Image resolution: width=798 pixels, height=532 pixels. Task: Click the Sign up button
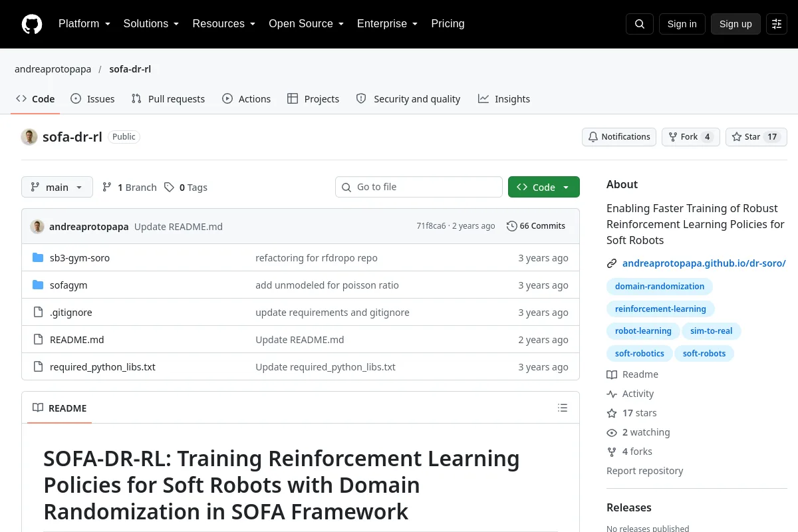[x=735, y=24]
